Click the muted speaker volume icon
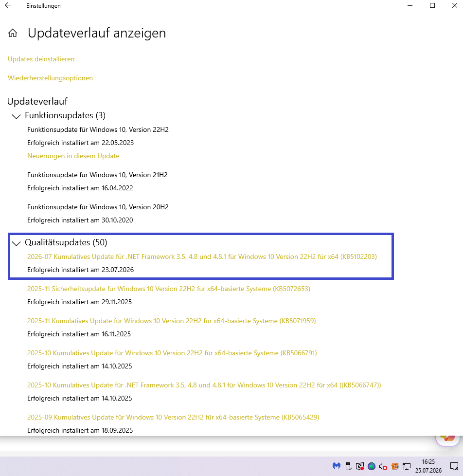Screen dimensions: 463x476 click(x=383, y=466)
